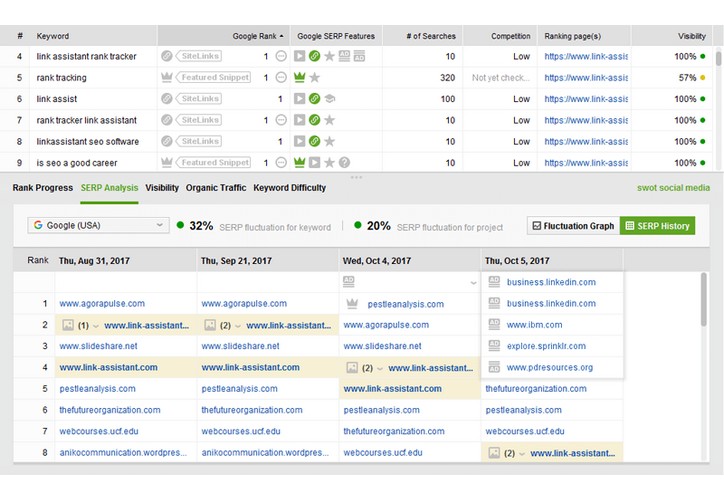This screenshot has width=724, height=500.
Task: Select keyword row 'is seo a good career'
Action: (356, 163)
